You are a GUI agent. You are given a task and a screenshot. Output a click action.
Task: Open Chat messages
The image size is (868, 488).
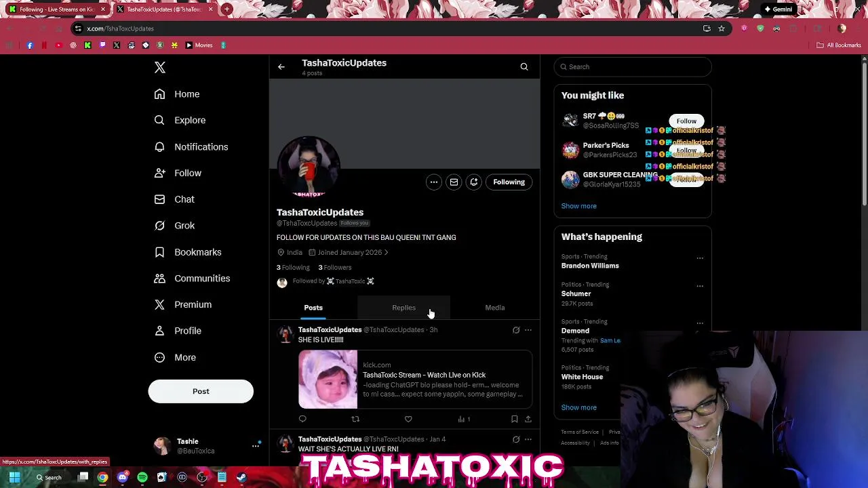pyautogui.click(x=174, y=199)
